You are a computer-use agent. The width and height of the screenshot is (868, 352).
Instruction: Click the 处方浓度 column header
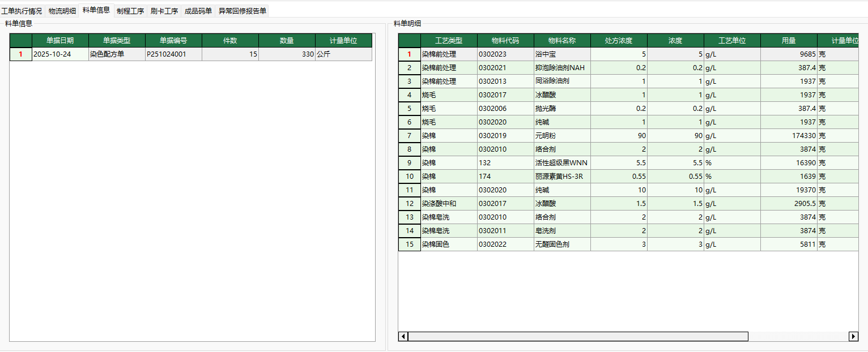click(x=619, y=41)
